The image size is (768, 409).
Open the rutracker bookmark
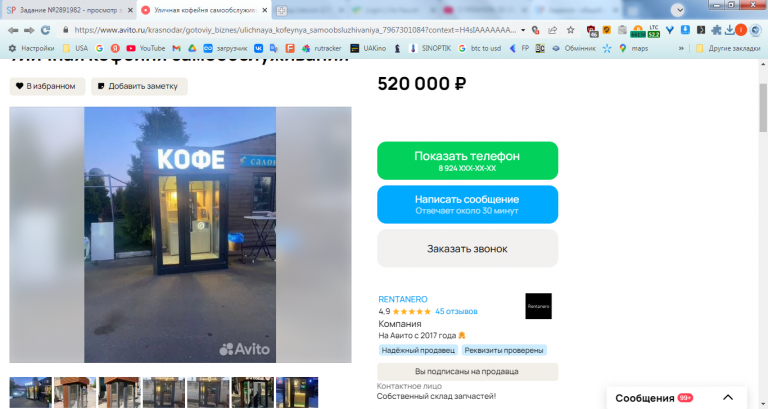pyautogui.click(x=321, y=48)
